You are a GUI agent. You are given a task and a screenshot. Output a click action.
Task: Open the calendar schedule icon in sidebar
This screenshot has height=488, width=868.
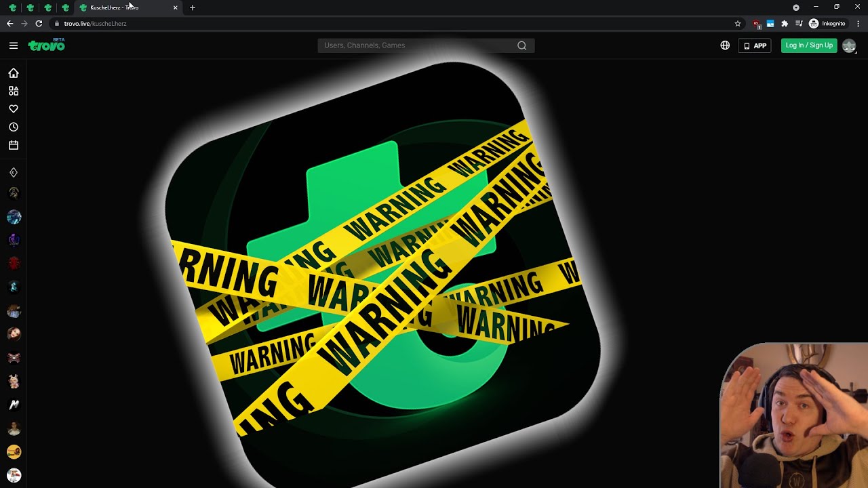pyautogui.click(x=14, y=145)
